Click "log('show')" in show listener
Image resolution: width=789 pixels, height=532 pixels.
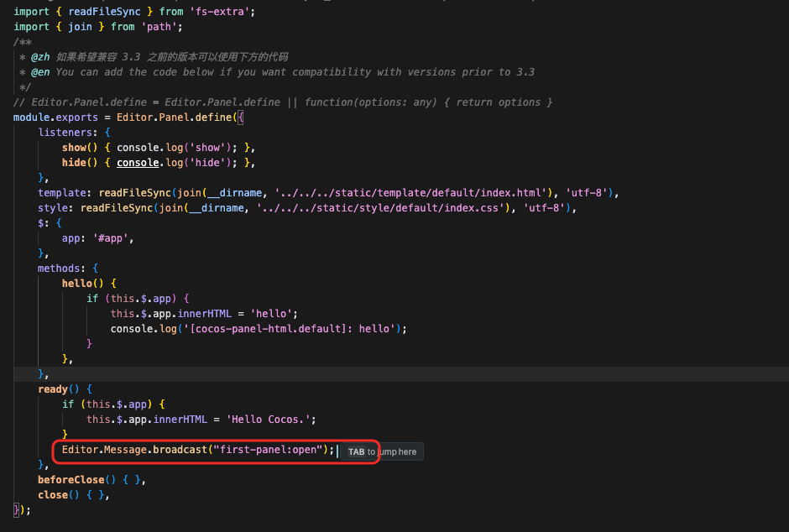pyautogui.click(x=198, y=148)
